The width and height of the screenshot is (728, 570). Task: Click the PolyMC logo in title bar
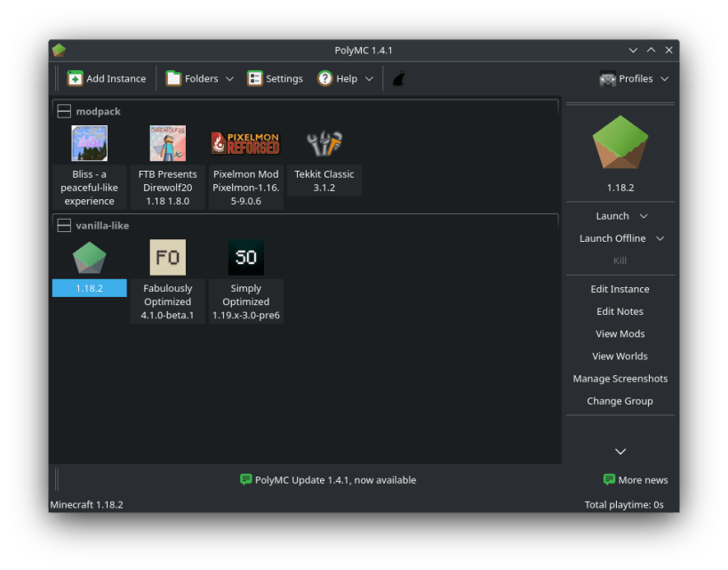pos(59,50)
